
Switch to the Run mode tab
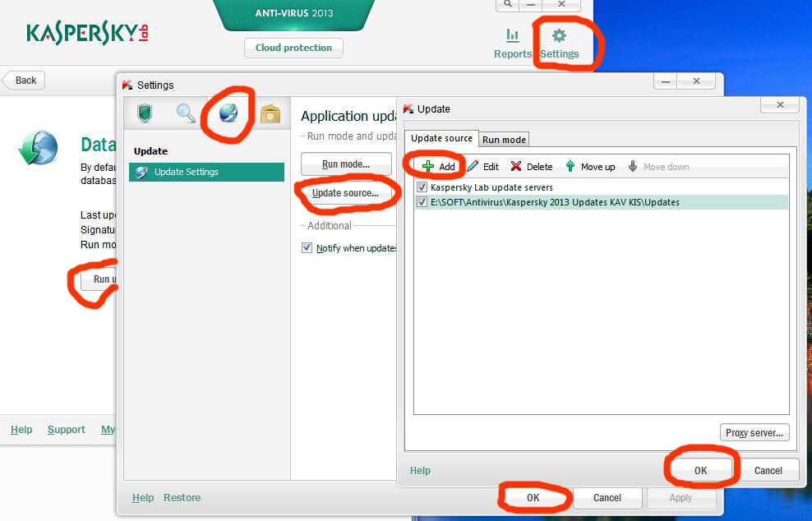click(x=504, y=140)
